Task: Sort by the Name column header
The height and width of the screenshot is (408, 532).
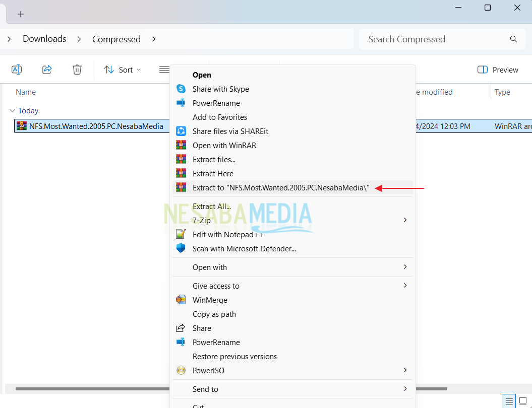Action: 26,92
